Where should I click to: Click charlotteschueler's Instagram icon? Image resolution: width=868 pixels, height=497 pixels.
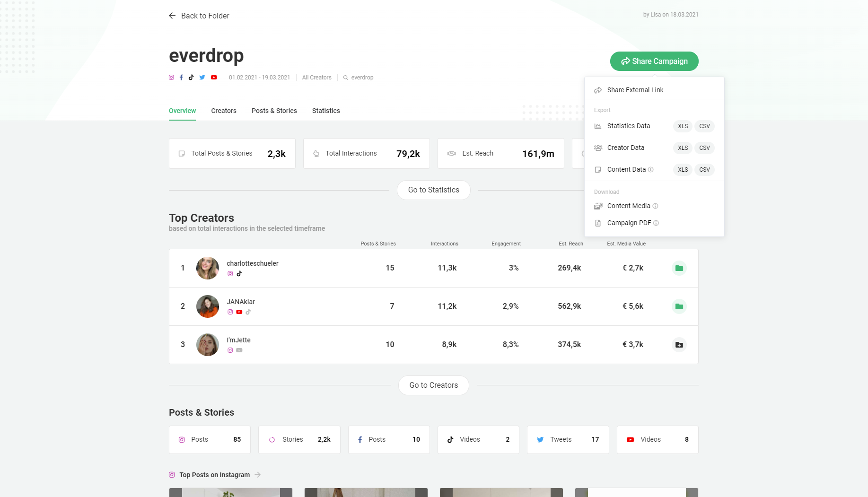[x=230, y=274]
